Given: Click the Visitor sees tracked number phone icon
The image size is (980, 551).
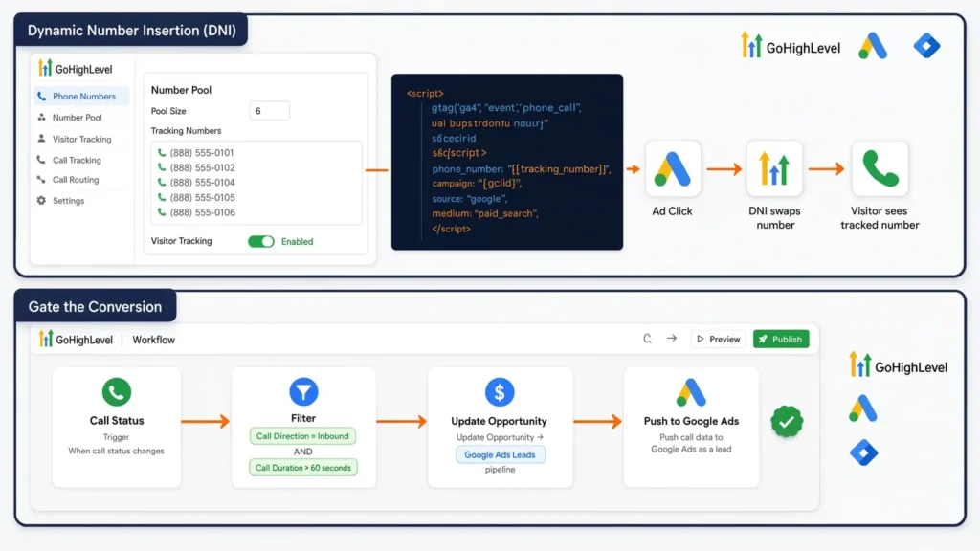Looking at the screenshot, I should click(x=880, y=169).
